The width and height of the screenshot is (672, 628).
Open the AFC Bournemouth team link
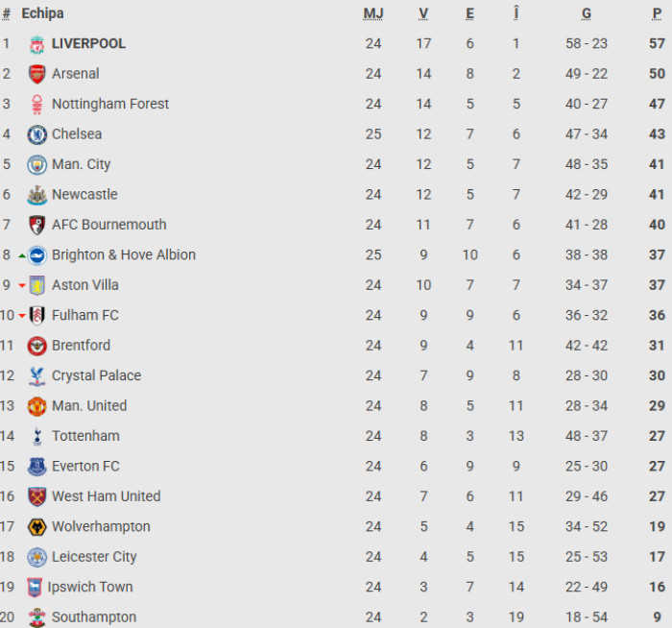tap(108, 225)
